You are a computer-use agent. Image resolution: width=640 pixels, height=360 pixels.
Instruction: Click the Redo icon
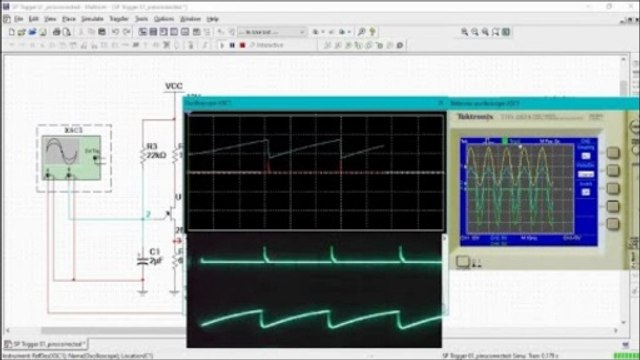click(127, 32)
